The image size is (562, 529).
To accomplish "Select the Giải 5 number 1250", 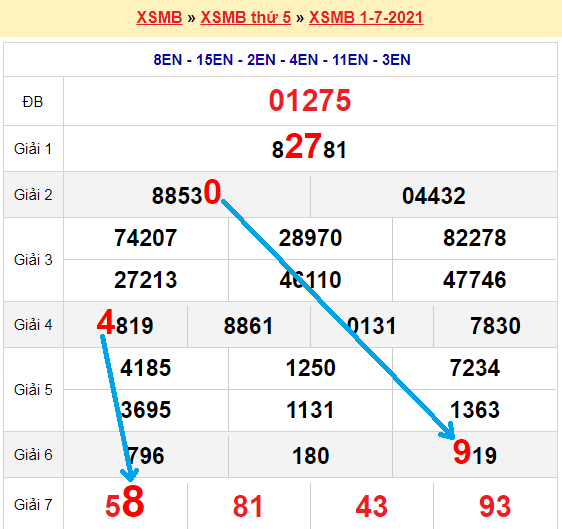I will coord(310,368).
